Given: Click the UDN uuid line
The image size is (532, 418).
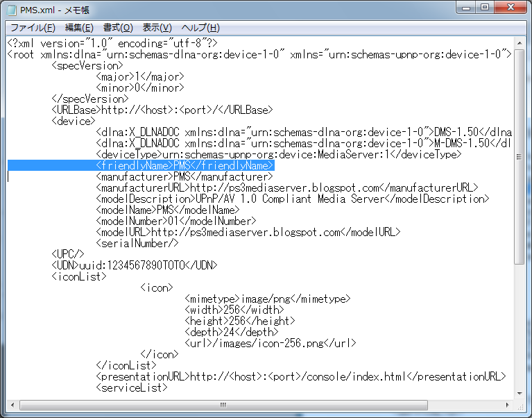Looking at the screenshot, I should 135,265.
